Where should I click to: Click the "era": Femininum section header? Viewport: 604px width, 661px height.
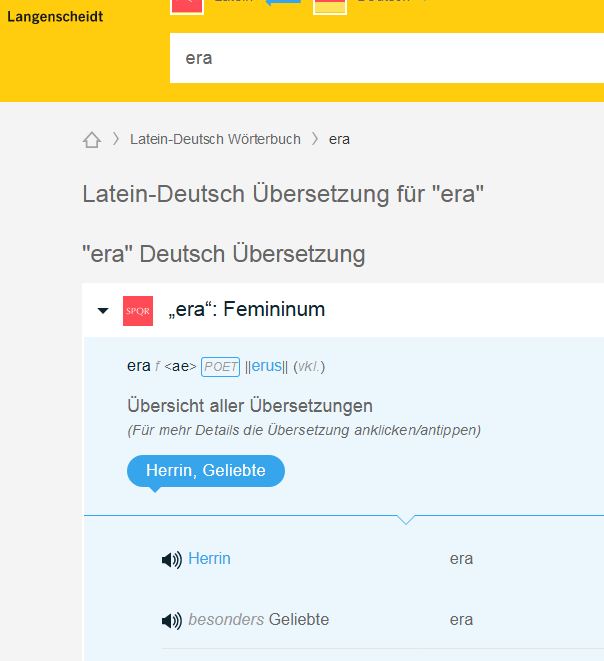246,310
